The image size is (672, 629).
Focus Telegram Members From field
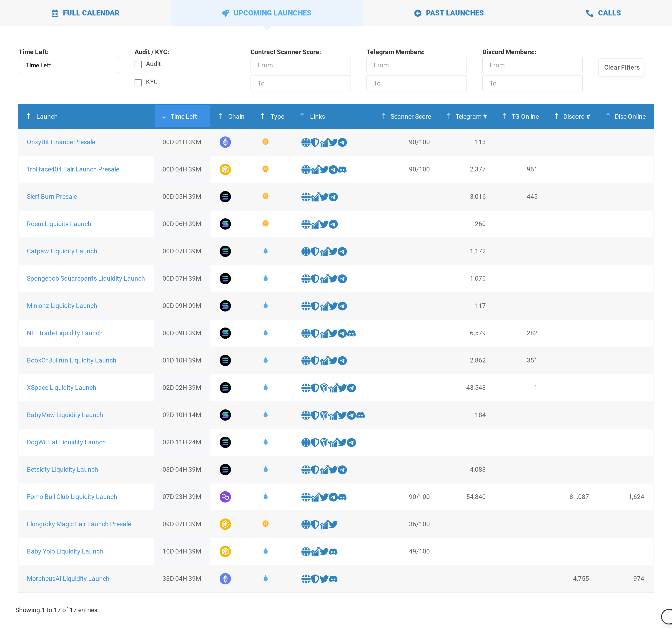[416, 65]
